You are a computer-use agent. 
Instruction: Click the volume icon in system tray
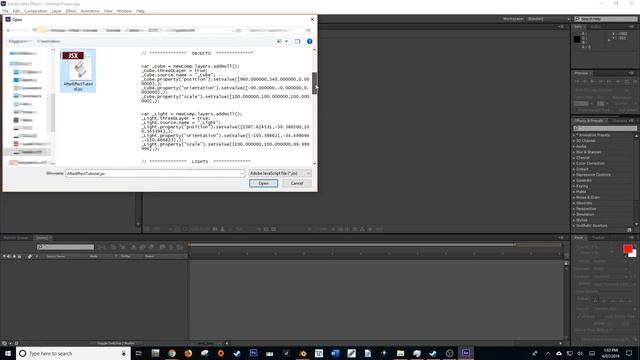(580, 353)
